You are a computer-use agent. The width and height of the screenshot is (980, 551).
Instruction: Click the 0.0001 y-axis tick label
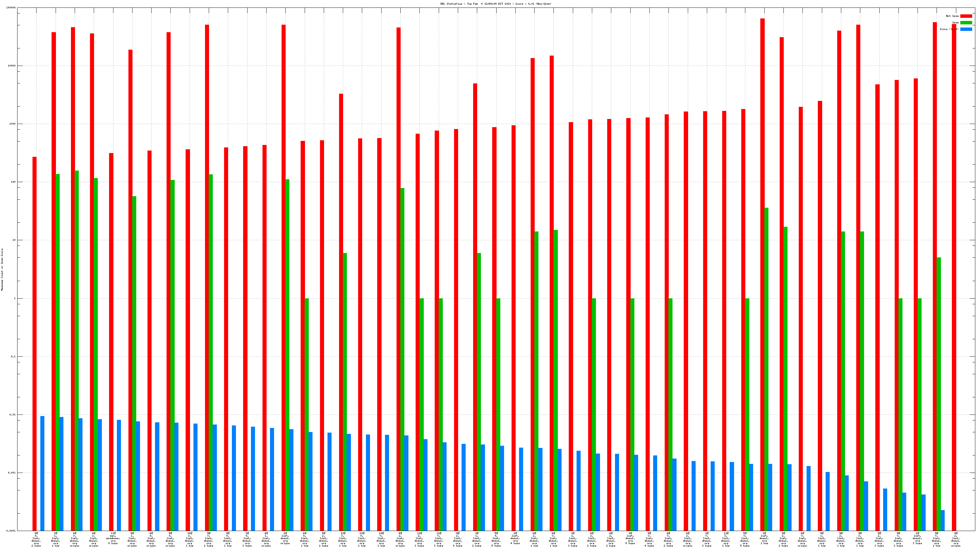[11, 531]
